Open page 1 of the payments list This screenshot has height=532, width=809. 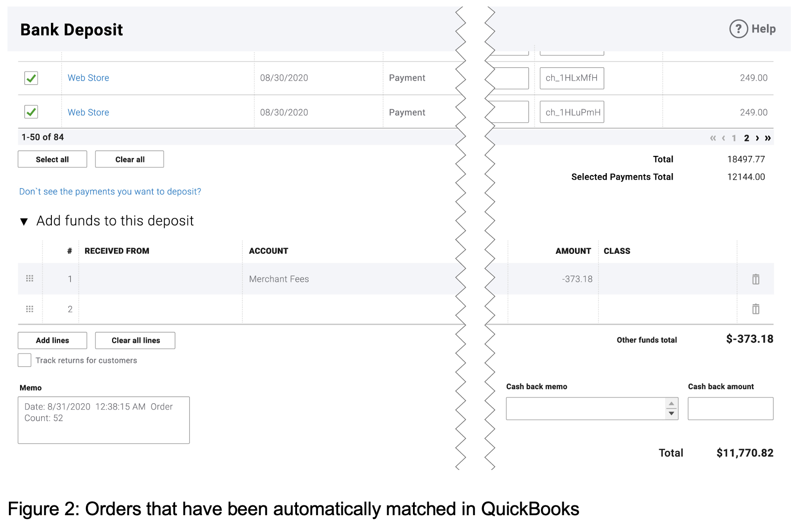point(734,138)
